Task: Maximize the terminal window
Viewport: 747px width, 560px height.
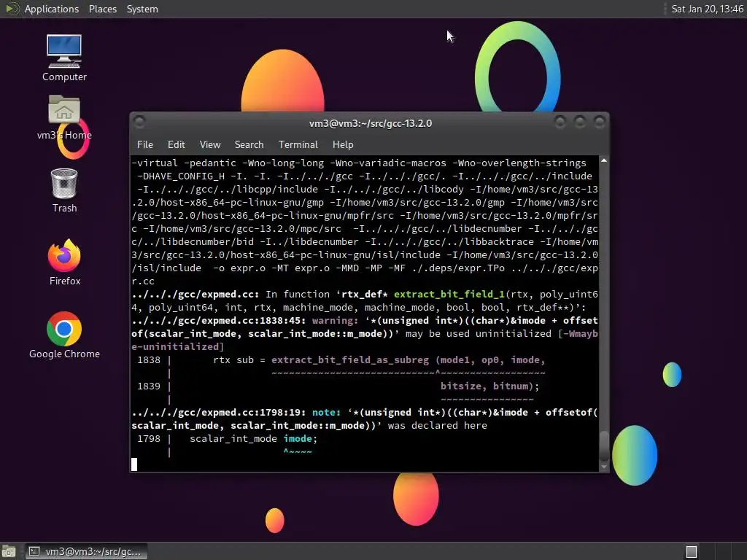Action: coord(580,122)
